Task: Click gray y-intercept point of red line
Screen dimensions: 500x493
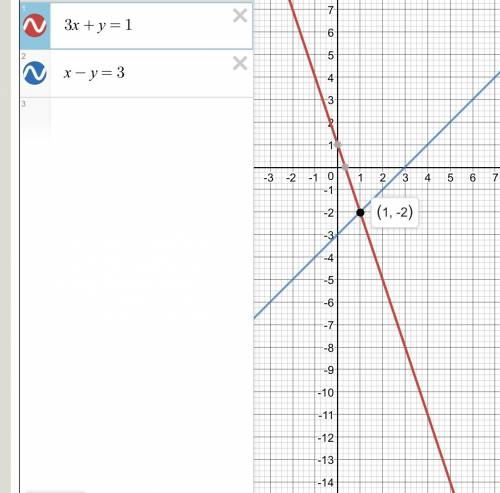Action: point(338,144)
